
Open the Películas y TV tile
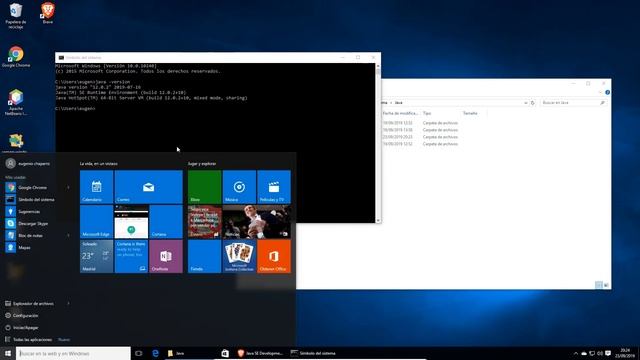click(274, 187)
